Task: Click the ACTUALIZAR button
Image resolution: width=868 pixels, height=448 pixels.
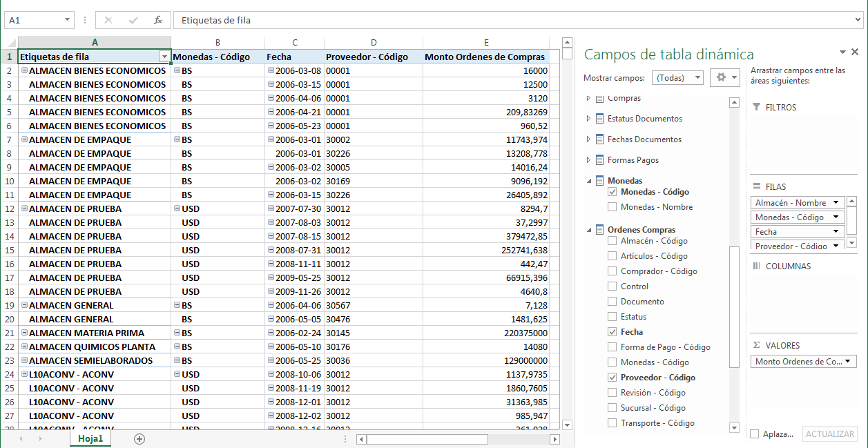Action: point(829,434)
